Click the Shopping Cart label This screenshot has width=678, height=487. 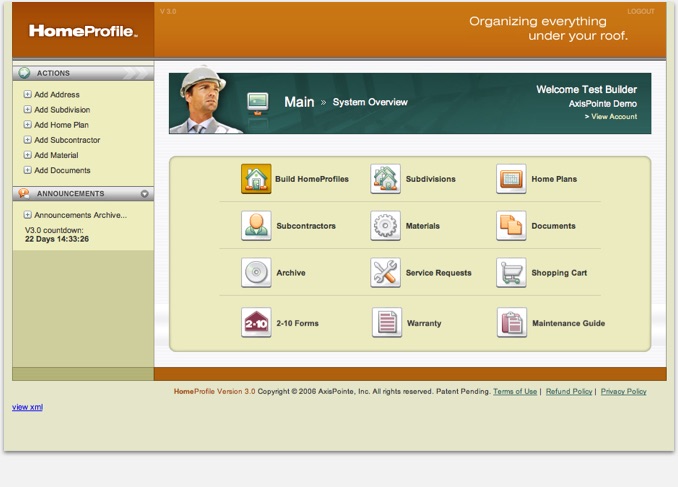pyautogui.click(x=559, y=273)
